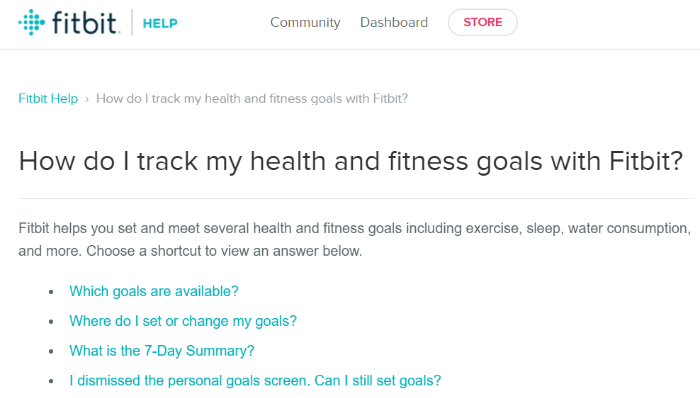Open "Which goals are available?" shortcut
Viewport: 700px width, 398px height.
coord(154,291)
